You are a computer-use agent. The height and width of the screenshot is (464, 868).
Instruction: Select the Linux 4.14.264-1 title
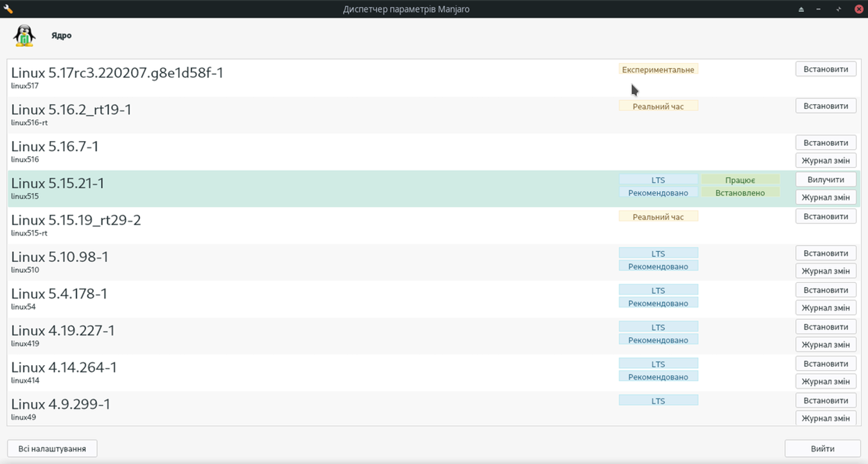[x=64, y=368]
